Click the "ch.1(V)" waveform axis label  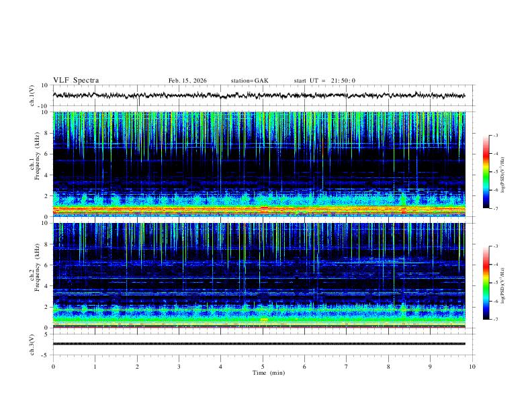click(32, 95)
